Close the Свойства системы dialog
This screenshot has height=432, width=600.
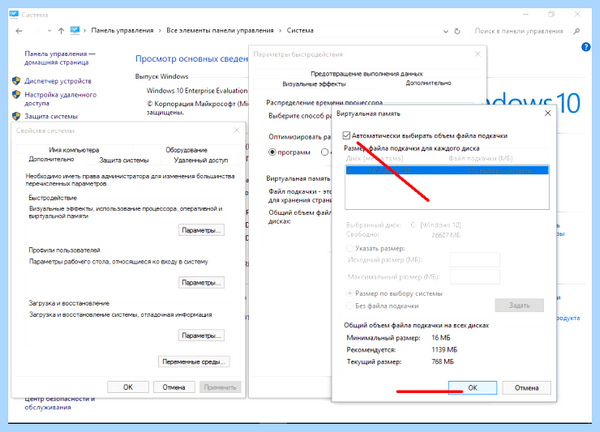coord(236,130)
